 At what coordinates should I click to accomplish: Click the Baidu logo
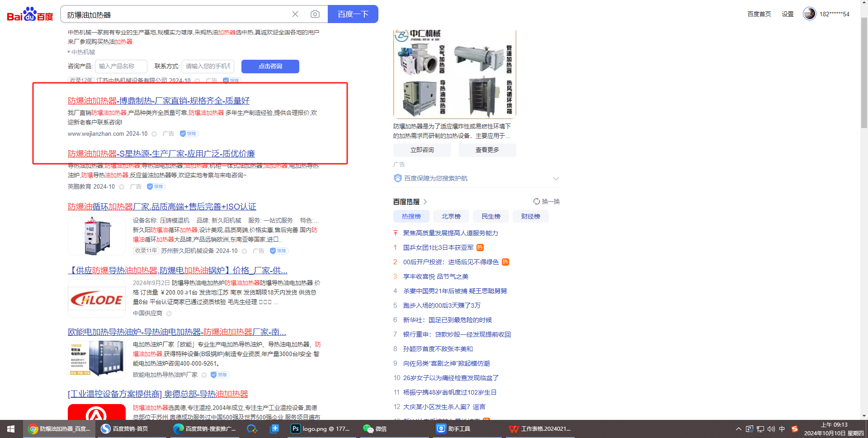[30, 14]
